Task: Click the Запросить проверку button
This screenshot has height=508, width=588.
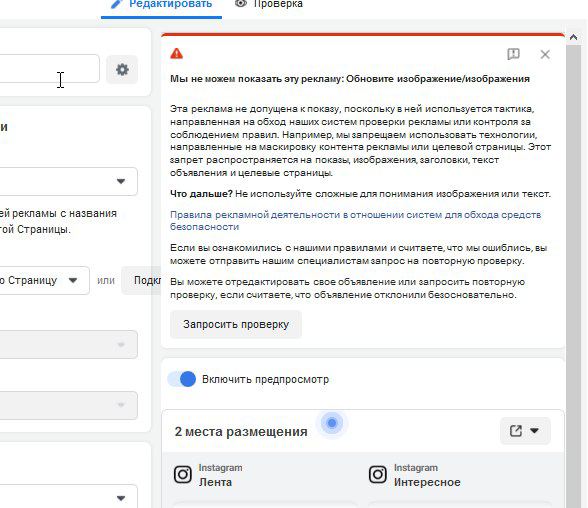Action: coord(236,324)
